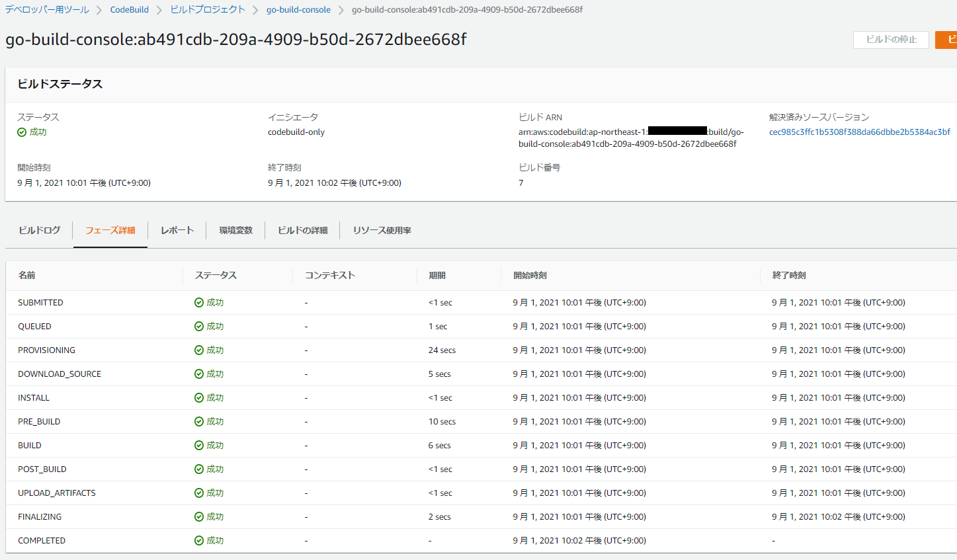Select the SUBMITTED phase name
The image size is (957, 560).
[x=40, y=303]
